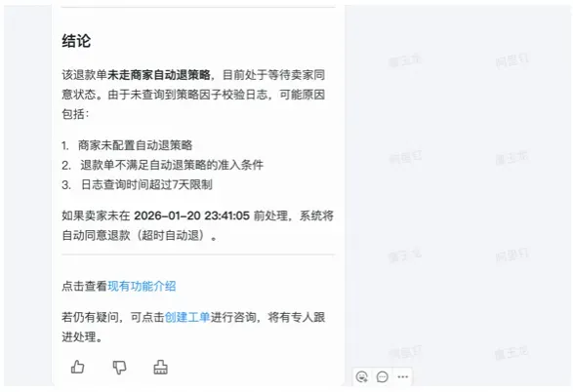Click the sentence ending 将有专人跟进处理
The height and width of the screenshot is (392, 573).
(x=193, y=327)
